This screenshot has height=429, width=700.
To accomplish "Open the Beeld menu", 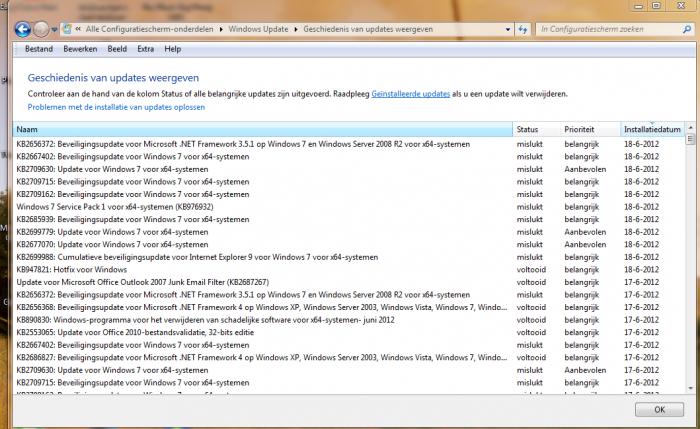I will [x=117, y=49].
